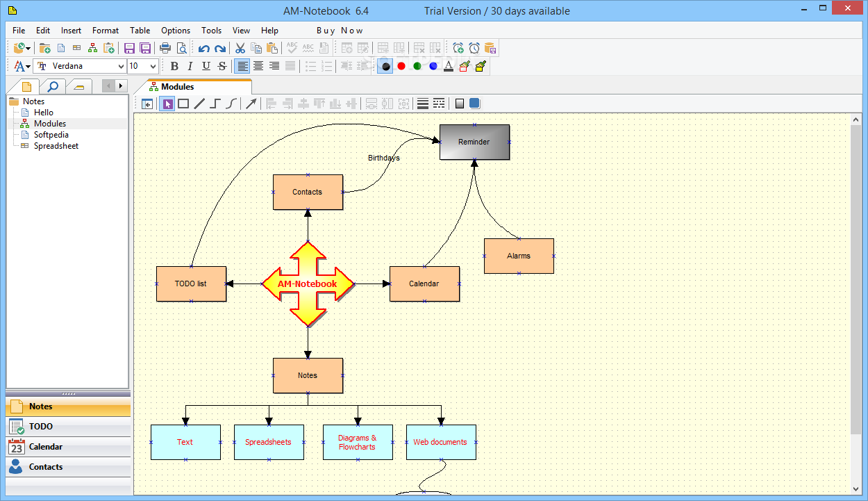Create a new text note icon
The width and height of the screenshot is (868, 501).
click(x=61, y=48)
